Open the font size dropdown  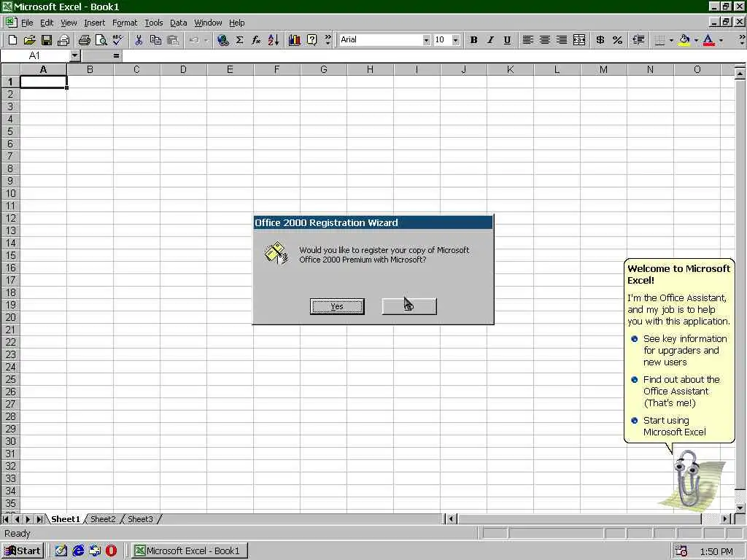pos(456,41)
